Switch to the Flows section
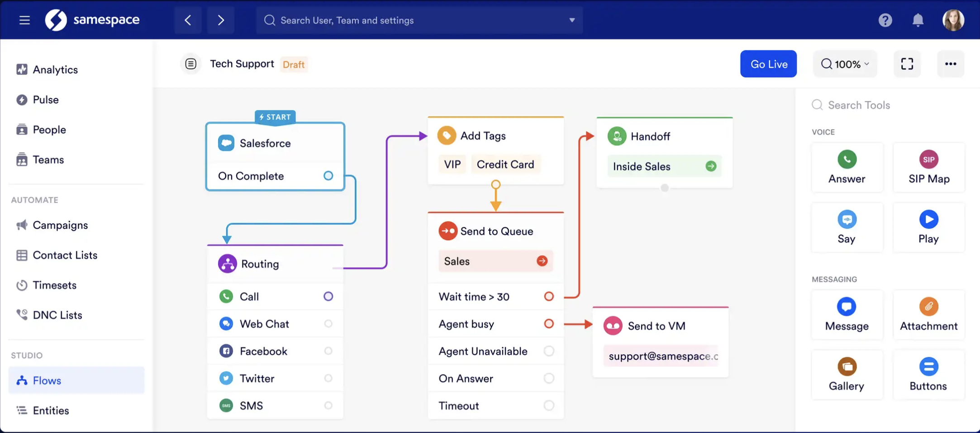The width and height of the screenshot is (980, 433). pyautogui.click(x=47, y=380)
